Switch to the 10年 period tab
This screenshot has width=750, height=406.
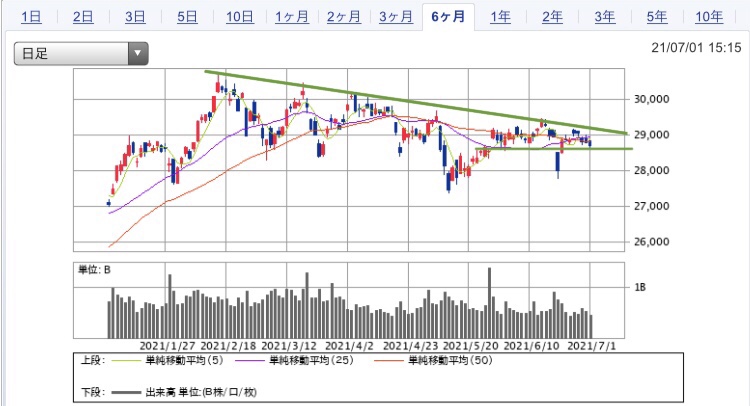tap(709, 17)
